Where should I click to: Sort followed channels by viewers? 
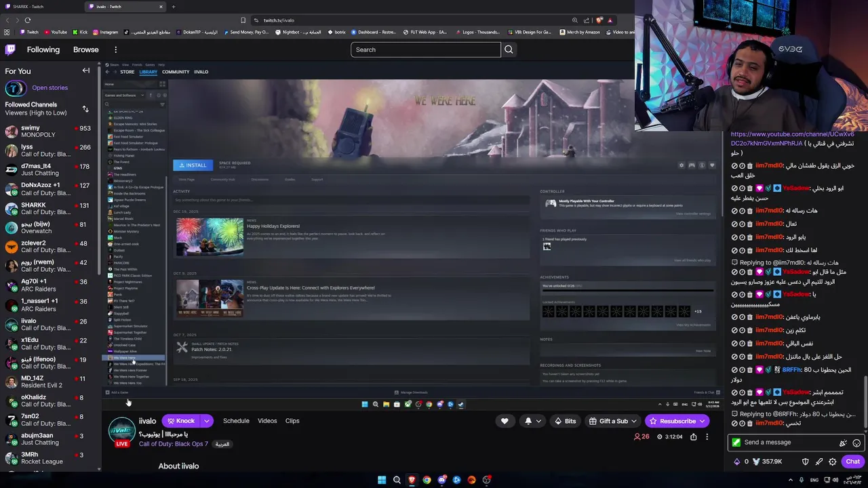(85, 108)
